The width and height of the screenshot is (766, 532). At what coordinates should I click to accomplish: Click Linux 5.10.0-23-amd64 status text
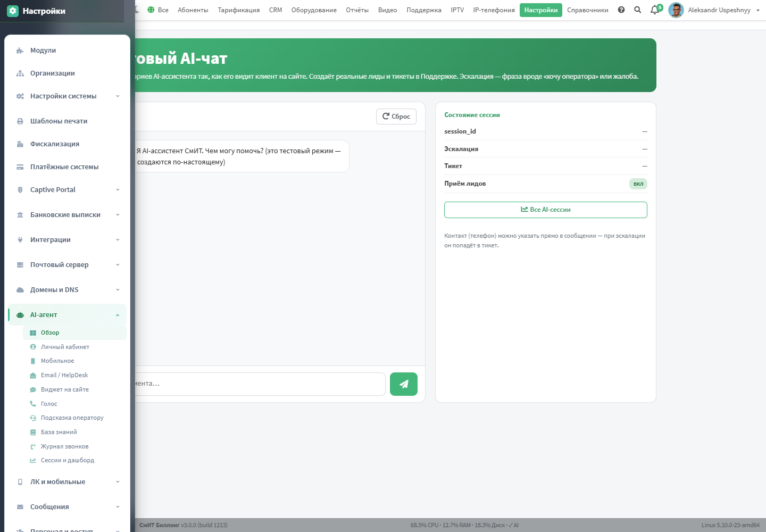tap(730, 525)
